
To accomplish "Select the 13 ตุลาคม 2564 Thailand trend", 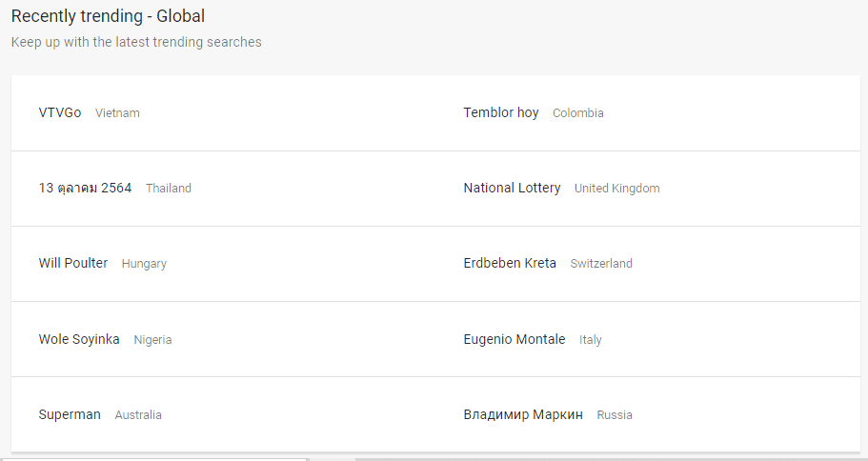I will pos(85,189).
